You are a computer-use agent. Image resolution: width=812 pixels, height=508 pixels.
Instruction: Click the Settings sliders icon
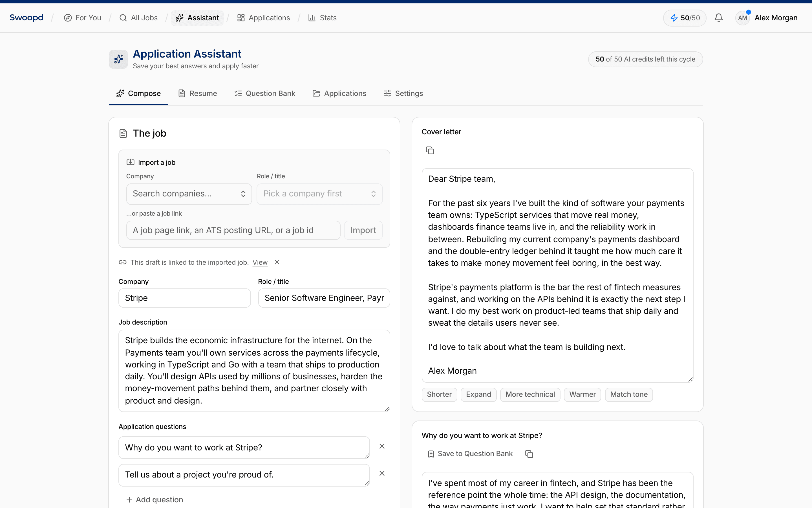(387, 93)
